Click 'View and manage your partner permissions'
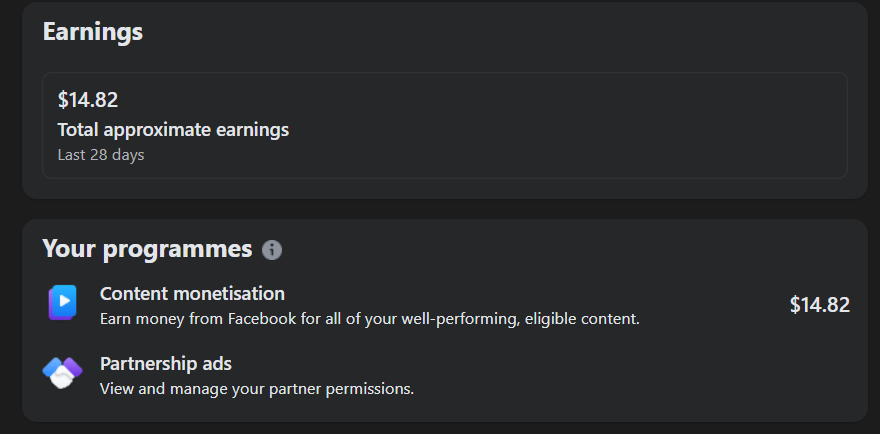 click(257, 388)
